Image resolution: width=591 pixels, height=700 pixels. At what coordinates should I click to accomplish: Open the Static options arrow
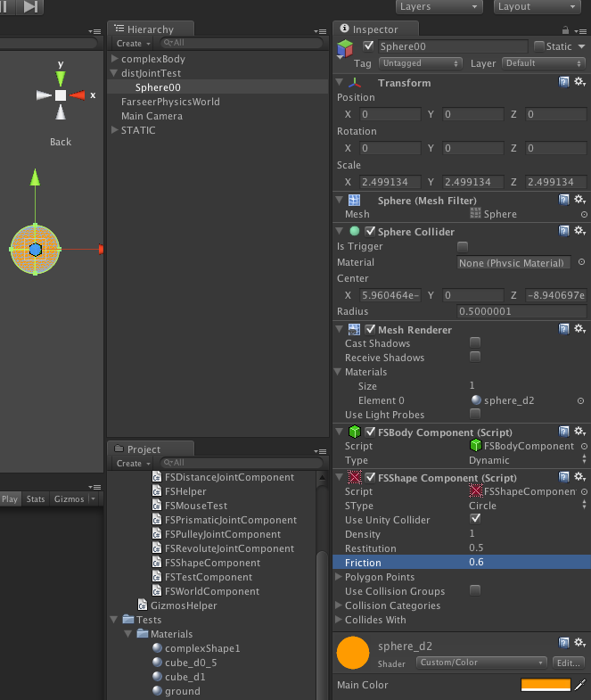click(x=581, y=46)
